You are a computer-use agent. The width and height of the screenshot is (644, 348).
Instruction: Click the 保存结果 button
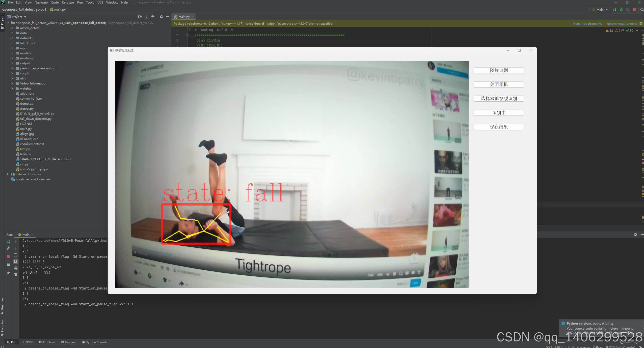(499, 127)
